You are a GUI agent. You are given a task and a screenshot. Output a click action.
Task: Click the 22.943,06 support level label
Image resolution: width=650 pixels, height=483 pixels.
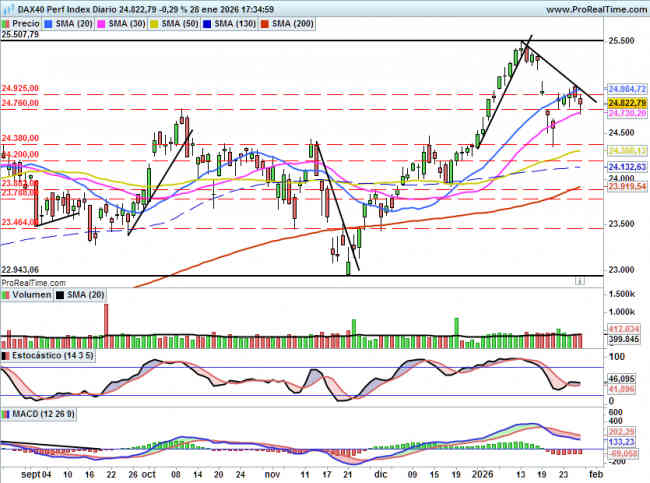[20, 270]
